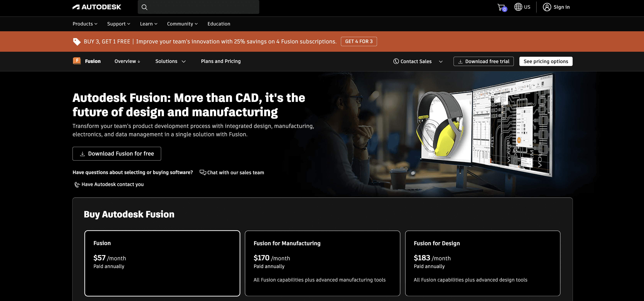Click the Fusion product name link
This screenshot has width=644, height=301.
pyautogui.click(x=93, y=61)
